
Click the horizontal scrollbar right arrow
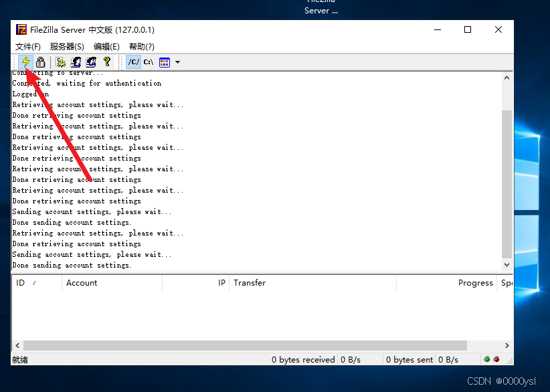pos(507,345)
